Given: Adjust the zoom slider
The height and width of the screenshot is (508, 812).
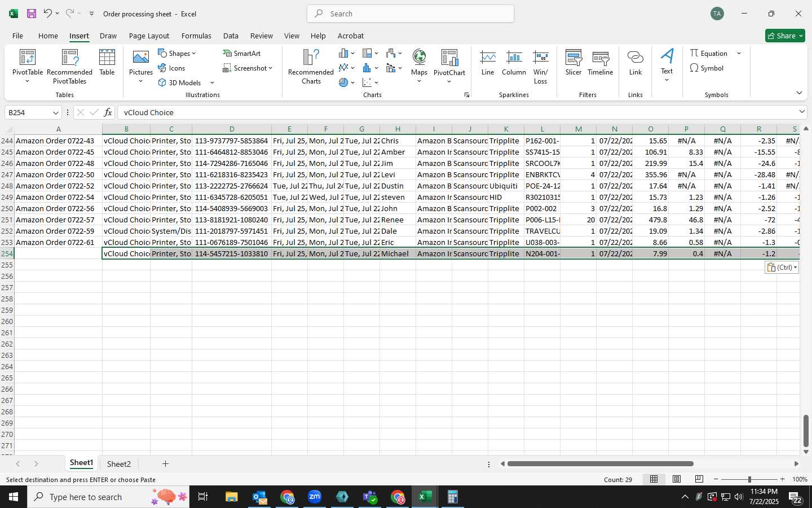Looking at the screenshot, I should point(749,479).
